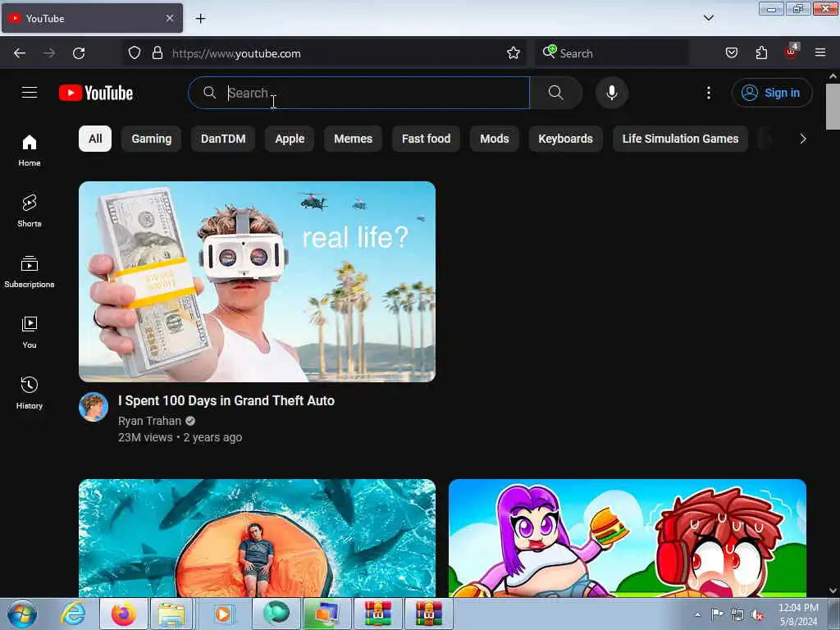
Task: Open Windows Media Player from taskbar
Action: 223,614
